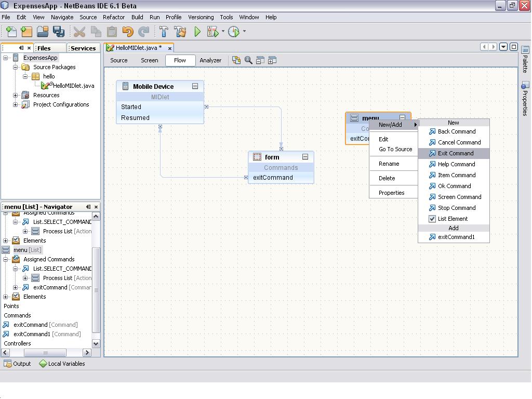The height and width of the screenshot is (399, 532).
Task: Switch to the Services tab
Action: (84, 48)
